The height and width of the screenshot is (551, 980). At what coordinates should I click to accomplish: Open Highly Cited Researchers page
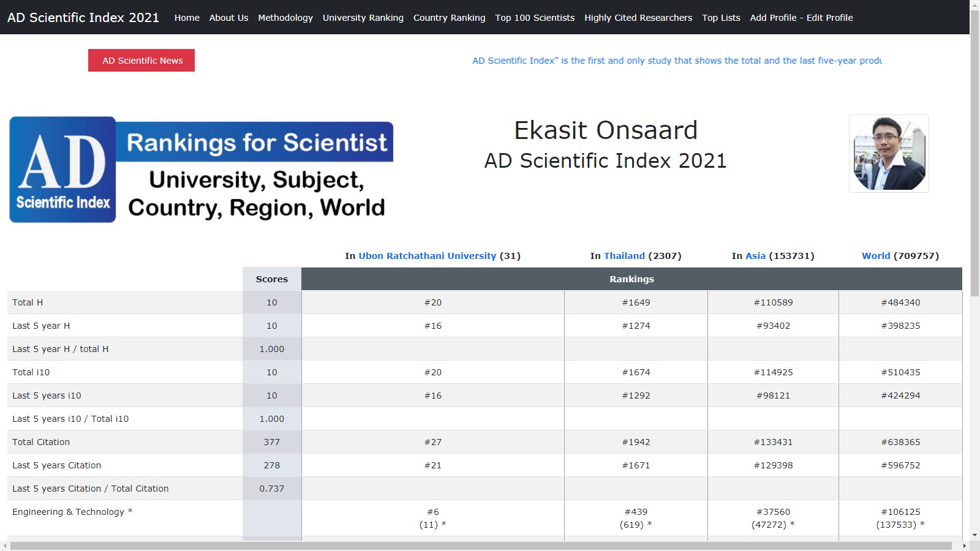tap(638, 18)
